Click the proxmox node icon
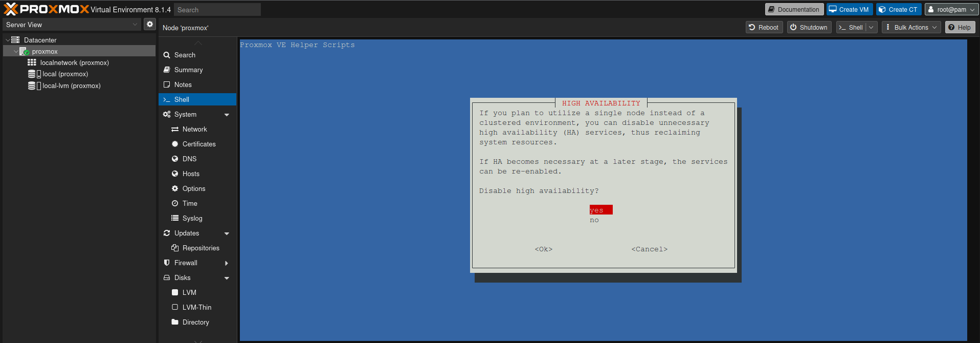This screenshot has width=980, height=343. pos(24,51)
